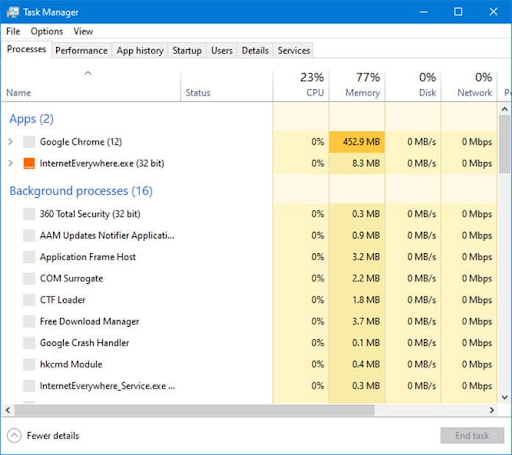512x455 pixels.
Task: Click the vertical scrollbar down arrow
Action: click(x=505, y=397)
